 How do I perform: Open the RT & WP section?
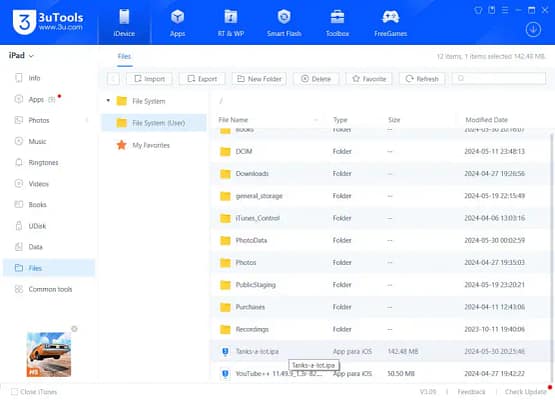click(x=231, y=22)
